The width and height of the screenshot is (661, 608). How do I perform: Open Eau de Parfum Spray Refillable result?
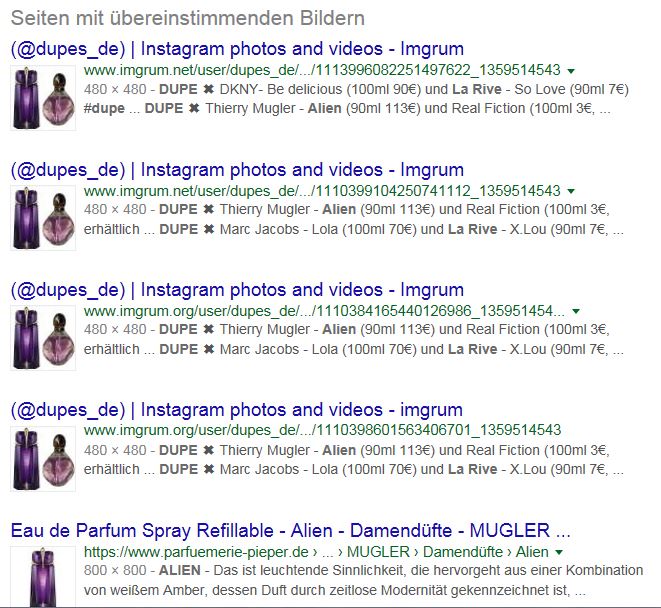[290, 531]
